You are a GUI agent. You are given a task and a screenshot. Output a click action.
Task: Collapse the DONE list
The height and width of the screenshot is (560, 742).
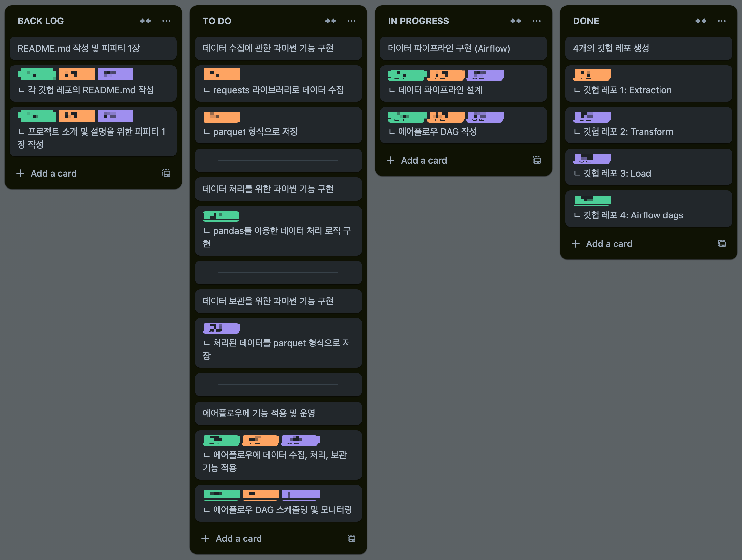click(x=701, y=21)
